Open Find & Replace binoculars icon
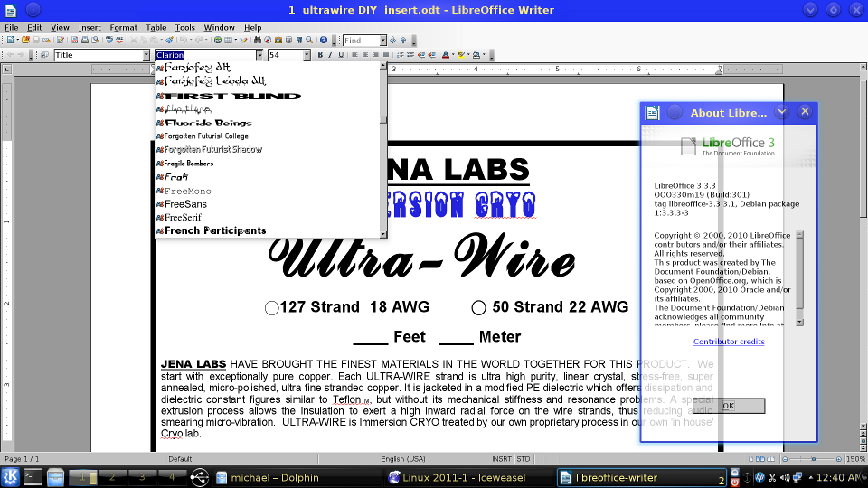This screenshot has width=868, height=488. tap(258, 40)
